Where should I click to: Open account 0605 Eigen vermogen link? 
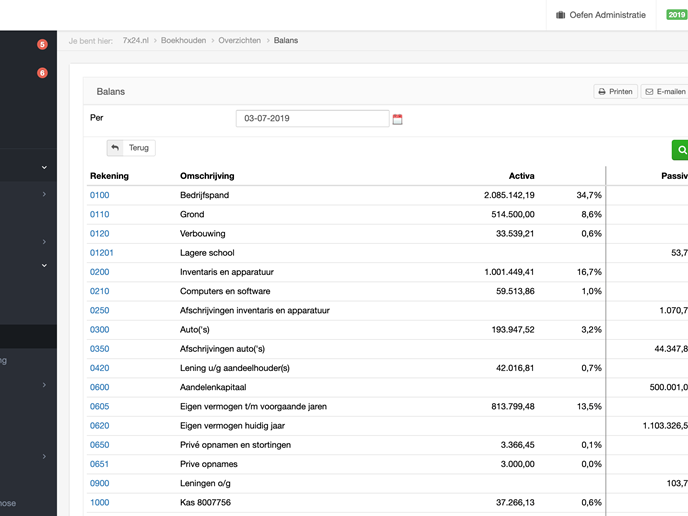(99, 407)
